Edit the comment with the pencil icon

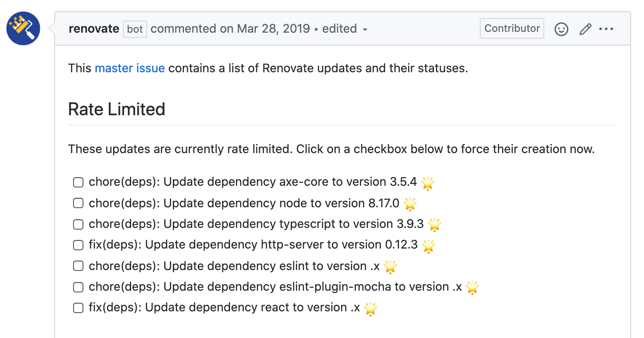point(585,29)
